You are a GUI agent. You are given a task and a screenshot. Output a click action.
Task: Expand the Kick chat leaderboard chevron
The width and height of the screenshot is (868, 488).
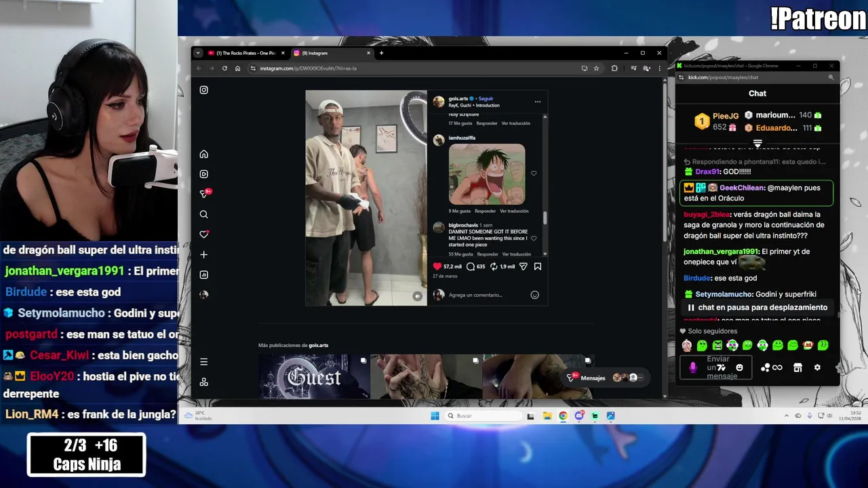(757, 144)
